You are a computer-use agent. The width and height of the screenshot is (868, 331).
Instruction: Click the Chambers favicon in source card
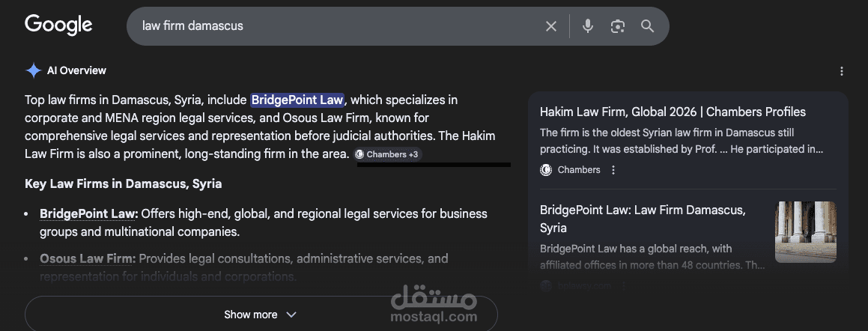point(546,170)
